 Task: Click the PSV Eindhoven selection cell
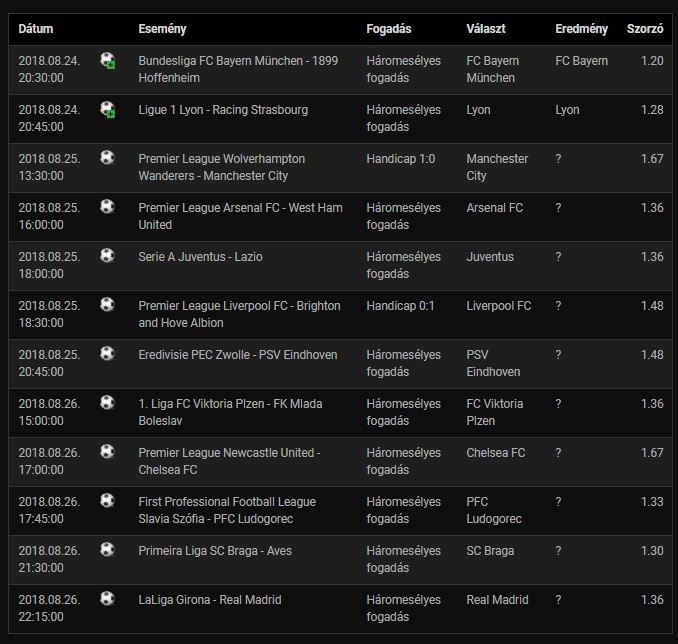point(493,363)
